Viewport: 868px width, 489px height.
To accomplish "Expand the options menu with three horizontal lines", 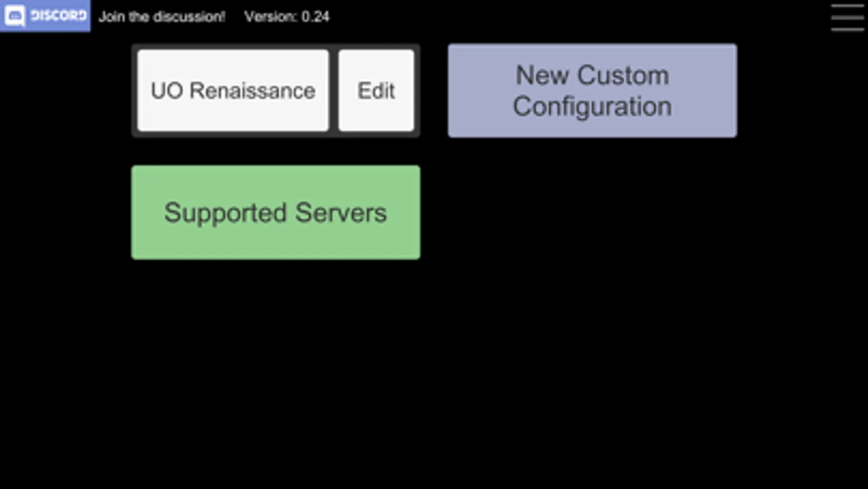I will [x=847, y=17].
